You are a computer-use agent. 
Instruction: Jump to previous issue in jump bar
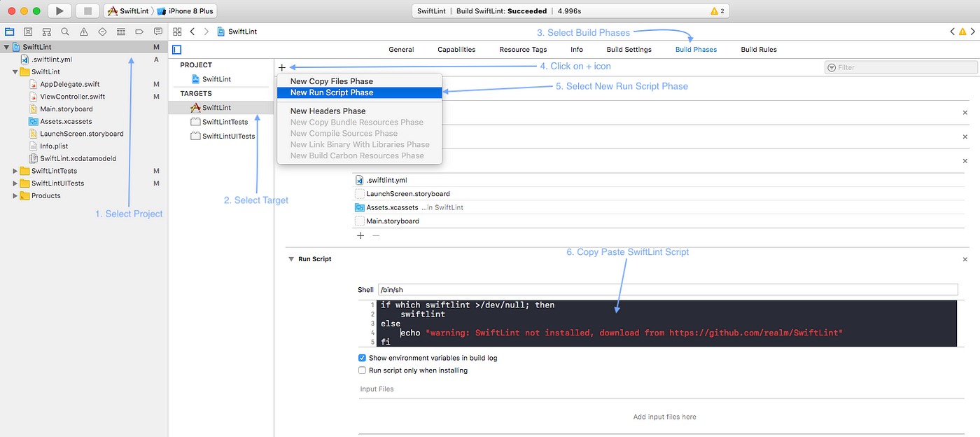(x=953, y=32)
